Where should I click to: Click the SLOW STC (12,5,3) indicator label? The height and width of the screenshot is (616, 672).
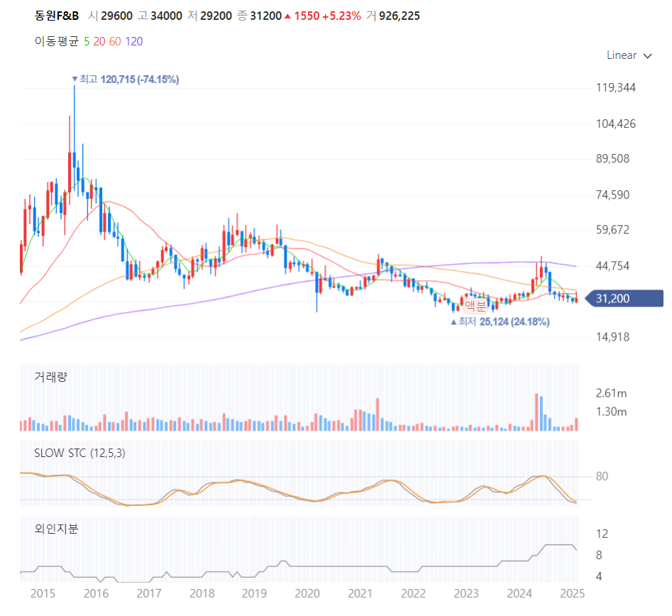coord(79,453)
